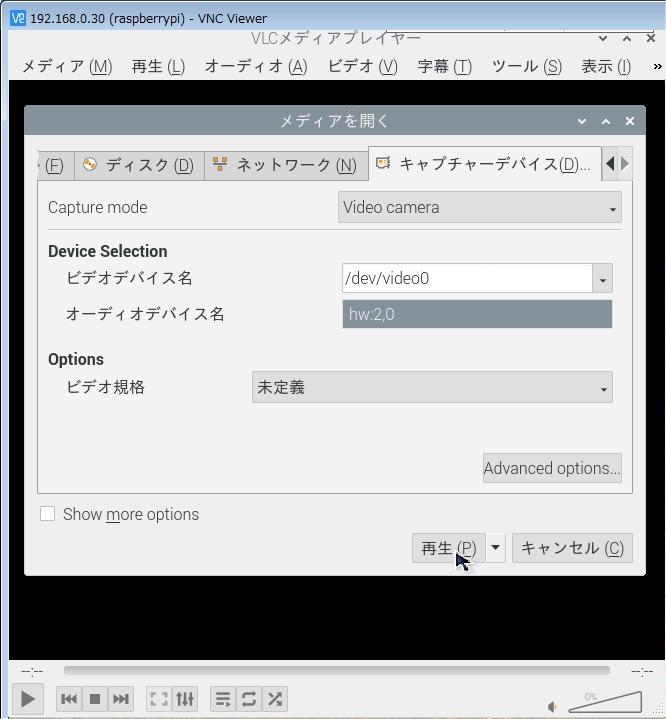Viewport: 666px width, 719px height.
Task: Maximize the メディアを開く dialog
Action: 606,121
